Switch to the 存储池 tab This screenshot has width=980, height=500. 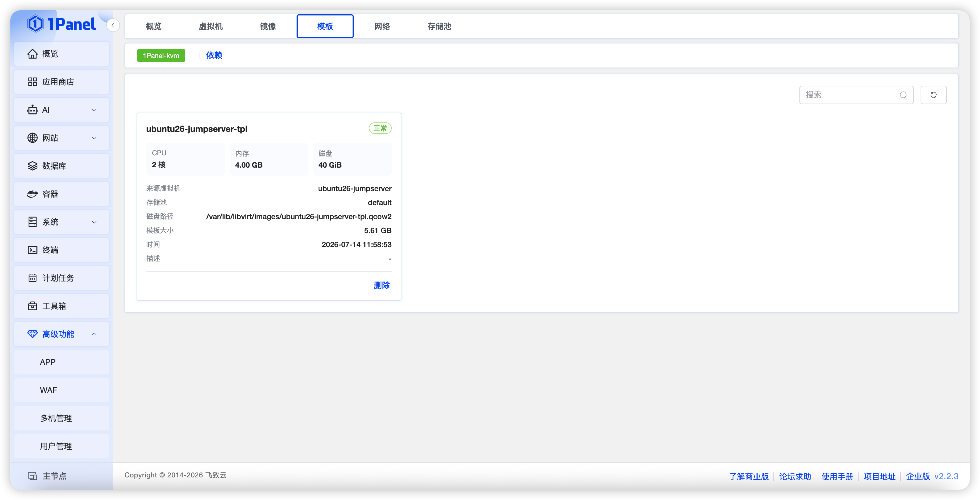[439, 26]
